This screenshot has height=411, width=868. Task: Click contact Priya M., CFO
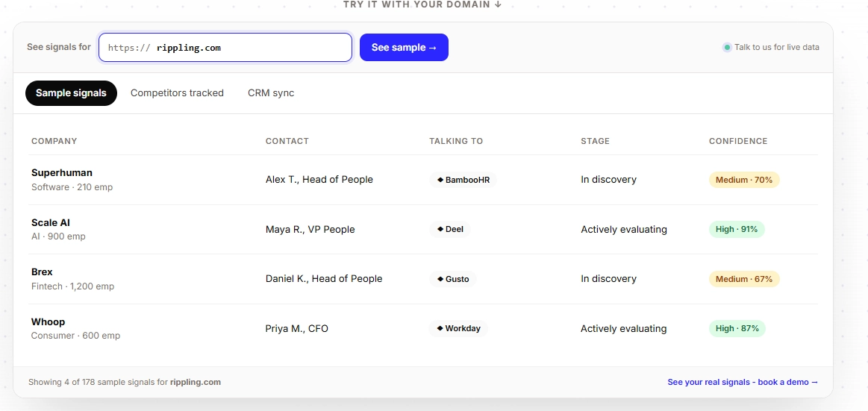coord(297,329)
